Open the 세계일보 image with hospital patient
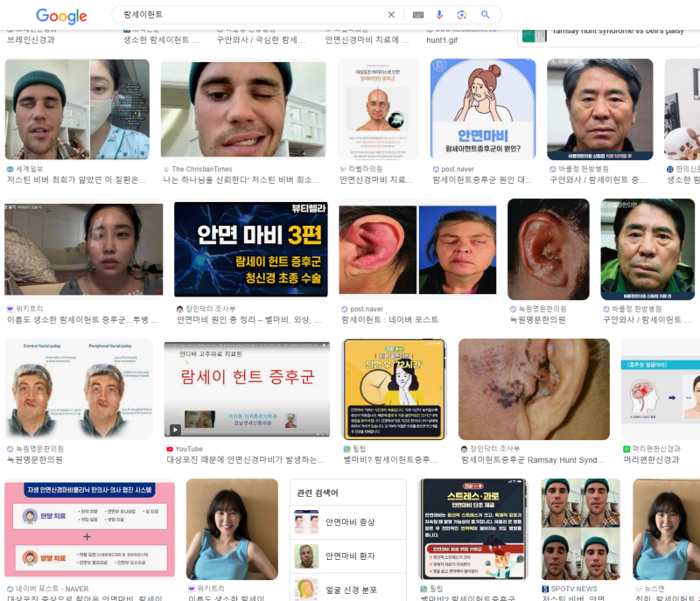 (77, 109)
